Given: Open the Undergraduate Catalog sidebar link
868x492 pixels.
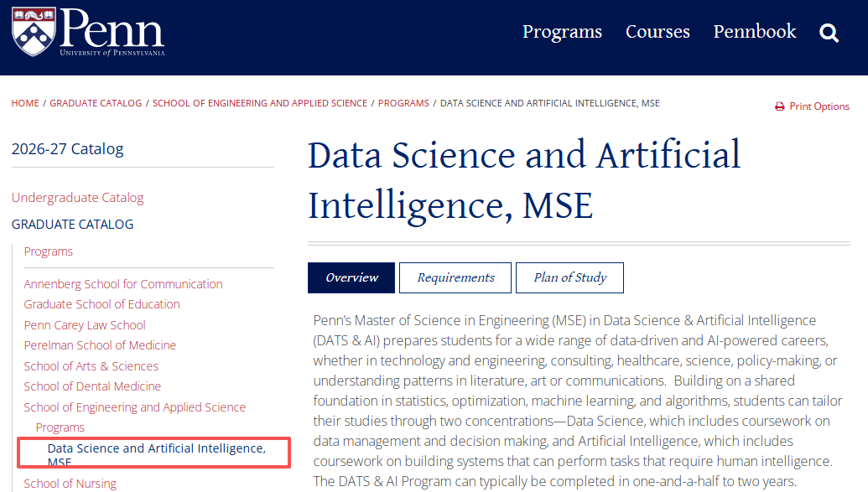Looking at the screenshot, I should pyautogui.click(x=77, y=198).
